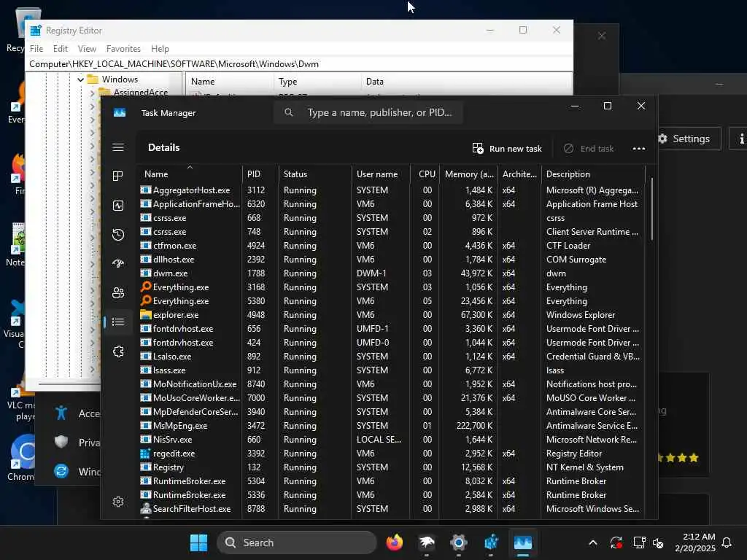This screenshot has height=560, width=747.
Task: Click the Task Manager vertical scrollbar thumb
Action: pos(651,209)
